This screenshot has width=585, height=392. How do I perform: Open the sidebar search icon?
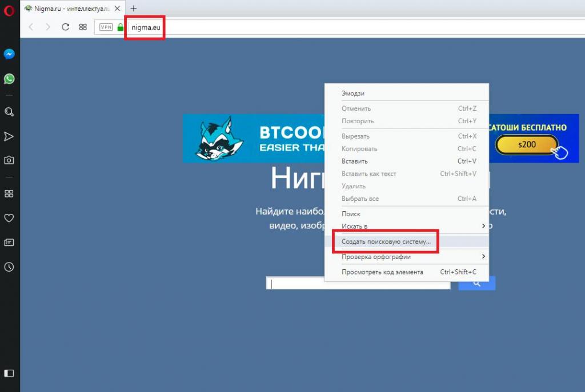click(x=9, y=112)
